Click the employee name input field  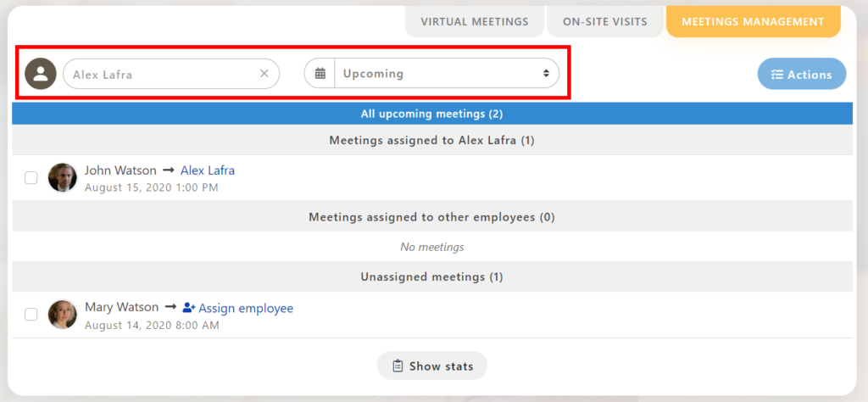(161, 74)
